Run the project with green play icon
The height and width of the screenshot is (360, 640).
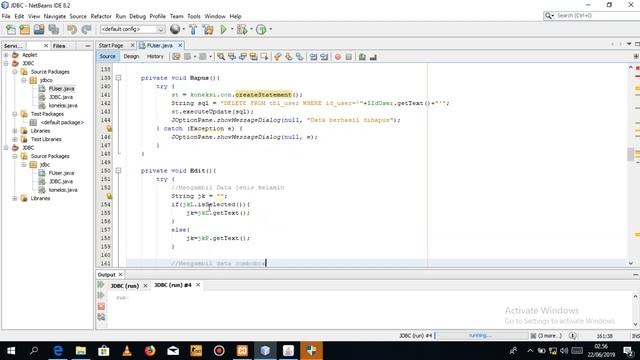click(x=223, y=29)
